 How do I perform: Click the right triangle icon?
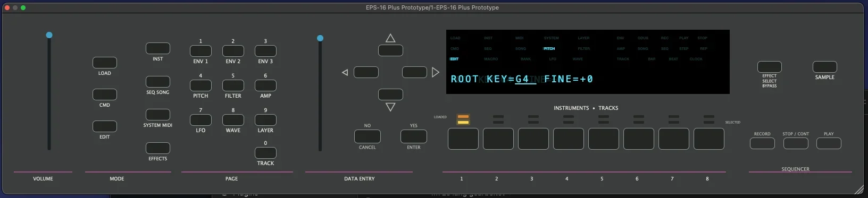(x=436, y=72)
